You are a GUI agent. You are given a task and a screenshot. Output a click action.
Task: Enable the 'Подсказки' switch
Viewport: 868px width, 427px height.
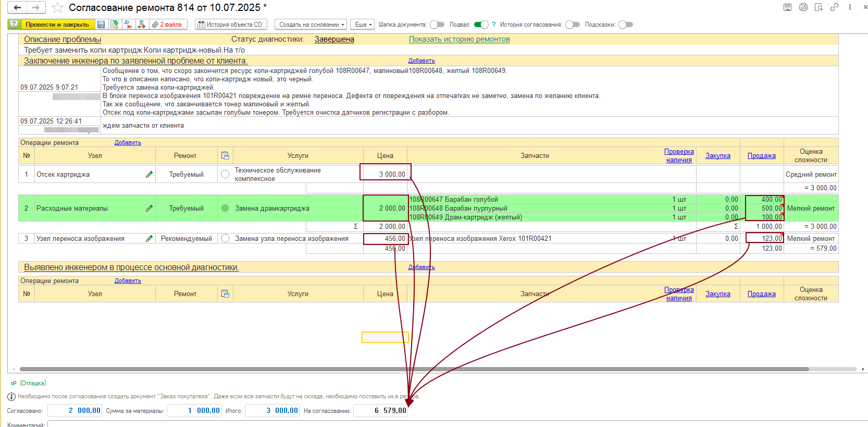pos(625,25)
